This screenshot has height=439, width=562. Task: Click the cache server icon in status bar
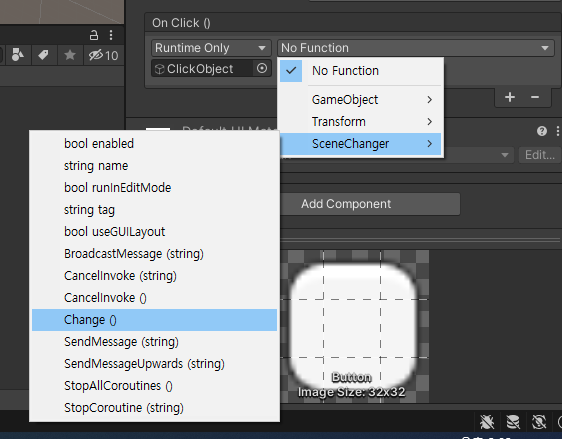coord(513,422)
